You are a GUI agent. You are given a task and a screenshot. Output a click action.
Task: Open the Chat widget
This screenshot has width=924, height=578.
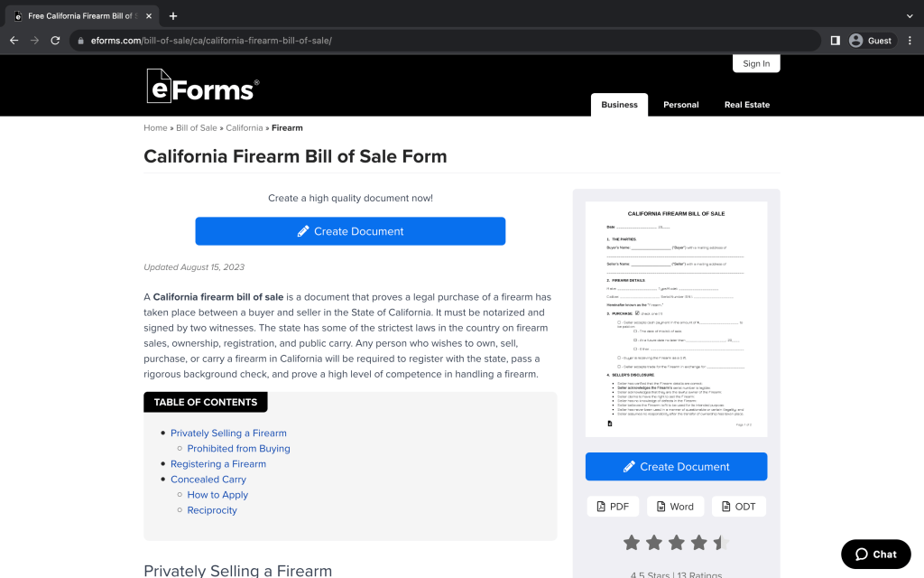point(875,554)
